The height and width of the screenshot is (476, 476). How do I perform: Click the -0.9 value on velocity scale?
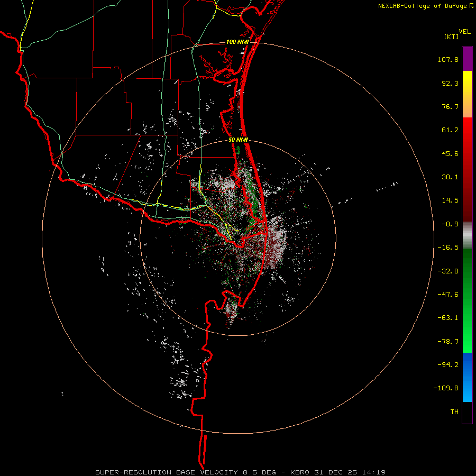pos(450,224)
